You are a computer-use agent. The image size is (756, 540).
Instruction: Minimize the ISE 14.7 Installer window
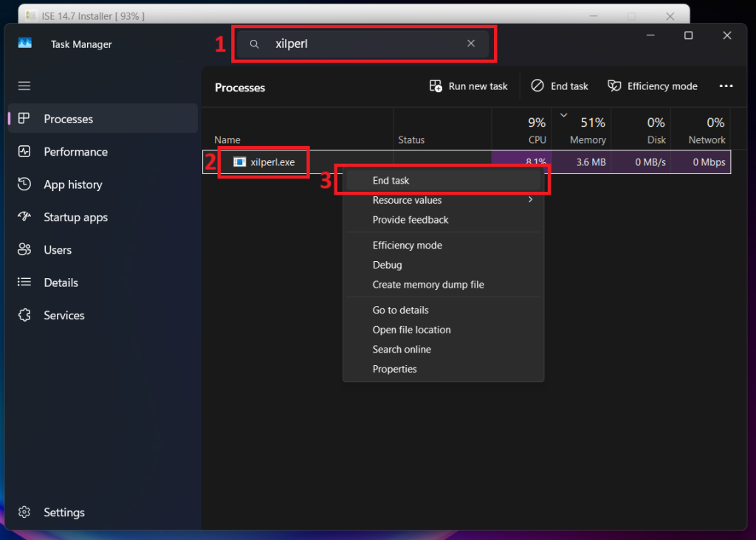click(x=594, y=16)
